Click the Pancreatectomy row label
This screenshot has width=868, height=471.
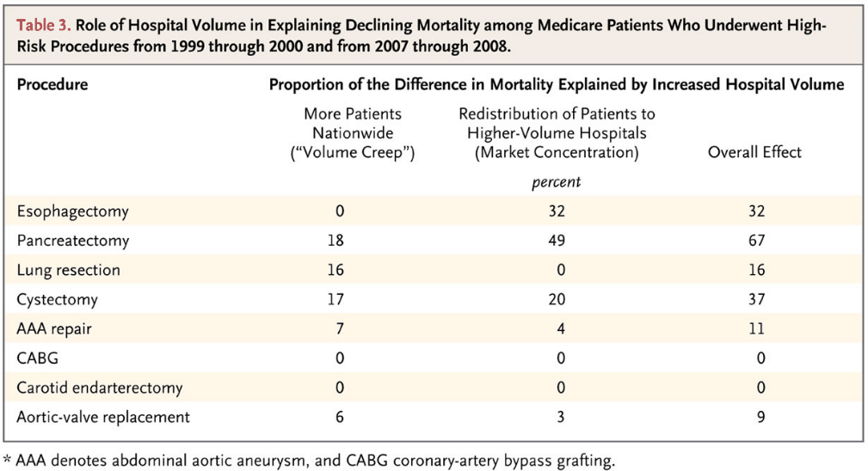click(72, 241)
